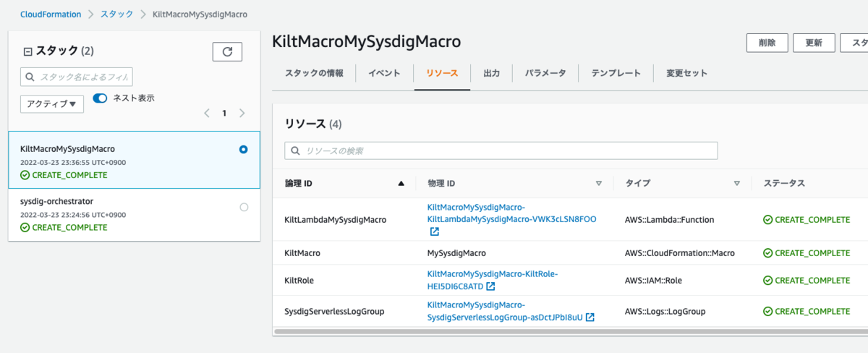Open external link icon for KiltRole

490,286
